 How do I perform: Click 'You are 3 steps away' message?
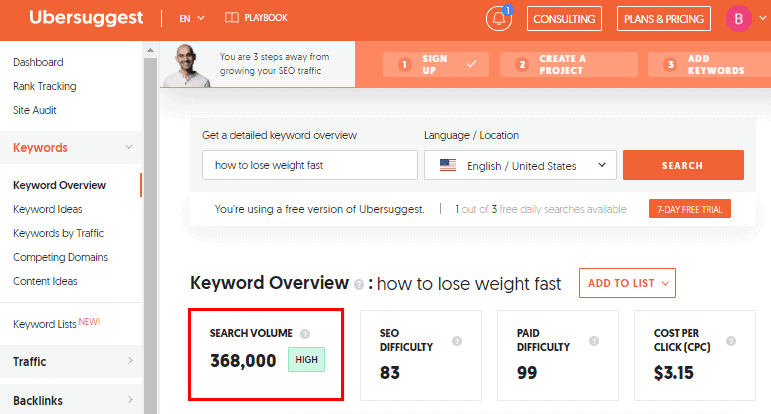(x=274, y=64)
